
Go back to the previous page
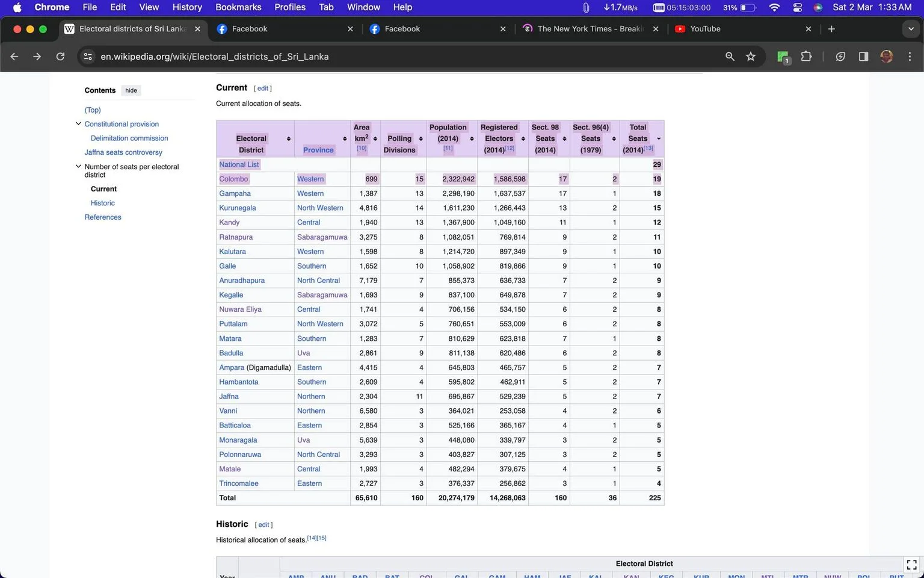point(14,57)
